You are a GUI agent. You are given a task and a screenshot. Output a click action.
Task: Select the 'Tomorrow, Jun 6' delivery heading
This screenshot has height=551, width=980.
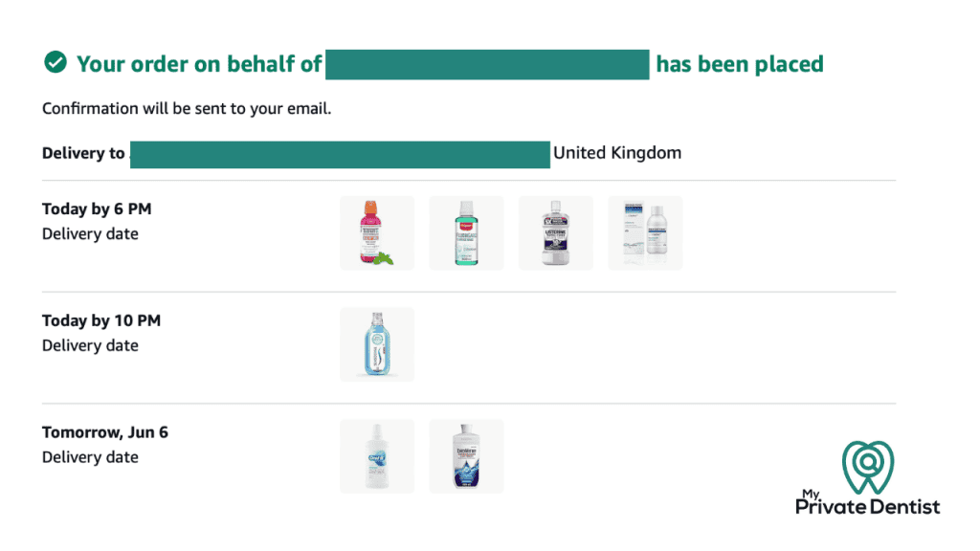pos(105,432)
